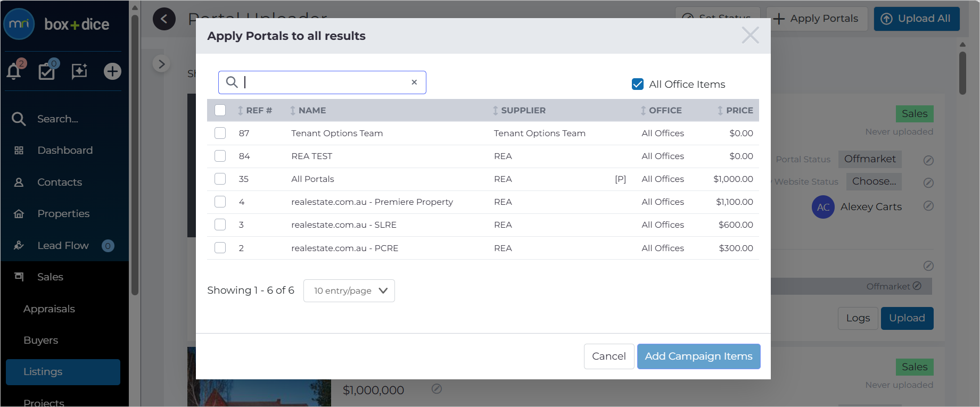Uncheck the All Office Items checkbox
Viewport: 980px width, 407px height.
(x=638, y=84)
